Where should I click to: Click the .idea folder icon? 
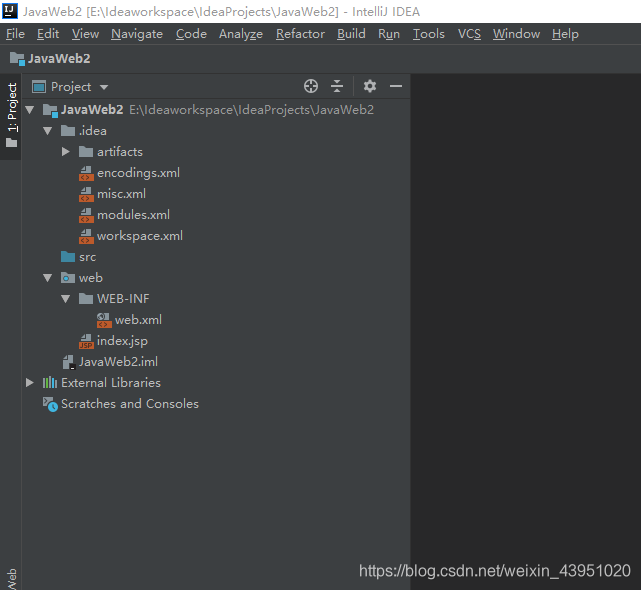click(68, 131)
